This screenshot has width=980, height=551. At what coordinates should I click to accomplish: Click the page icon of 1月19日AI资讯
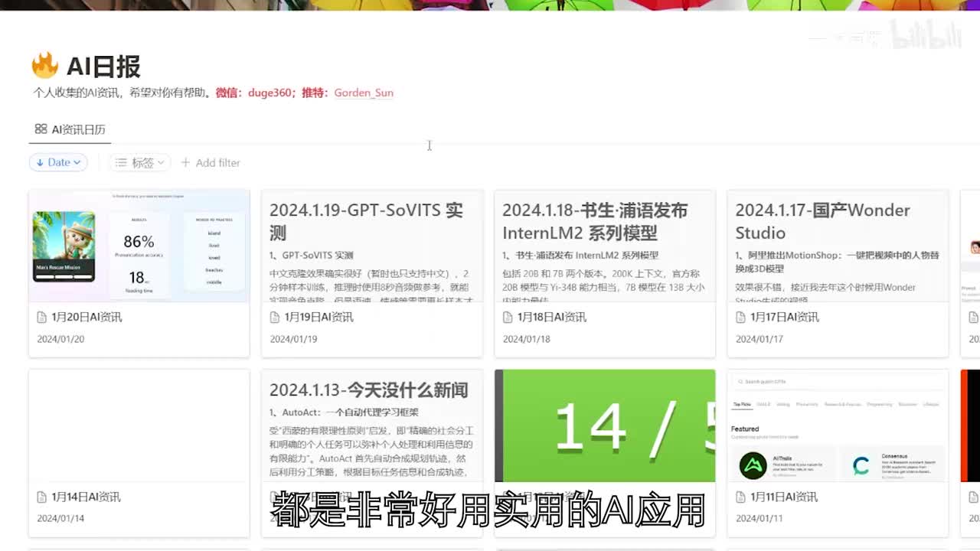275,317
